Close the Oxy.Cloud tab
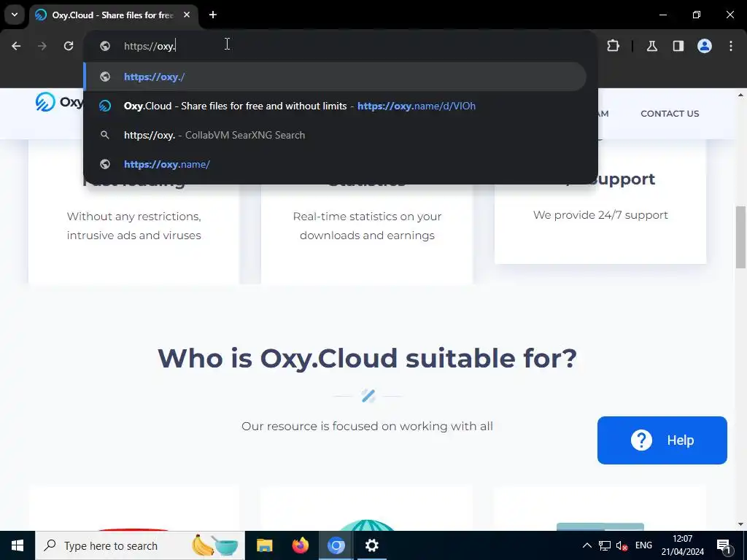 (x=187, y=15)
